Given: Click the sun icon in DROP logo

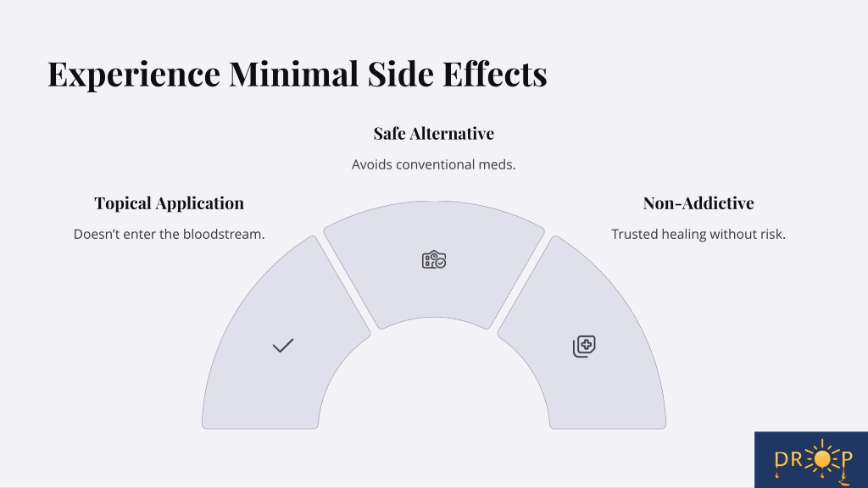Looking at the screenshot, I should 822,458.
